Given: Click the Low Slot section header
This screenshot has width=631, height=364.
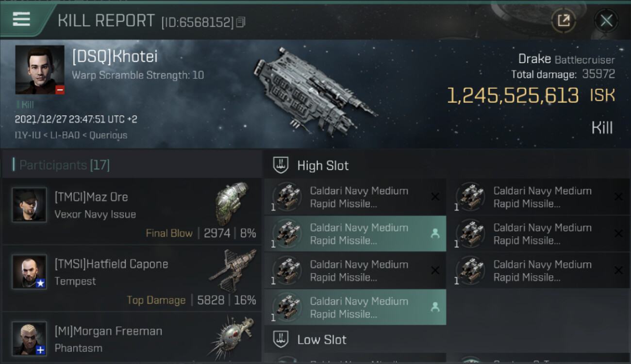Looking at the screenshot, I should (x=322, y=340).
